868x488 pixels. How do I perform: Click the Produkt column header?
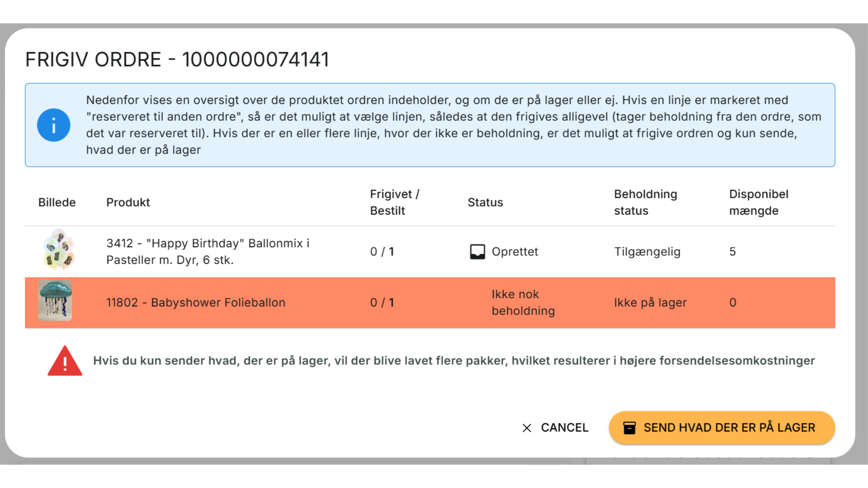[x=128, y=202]
